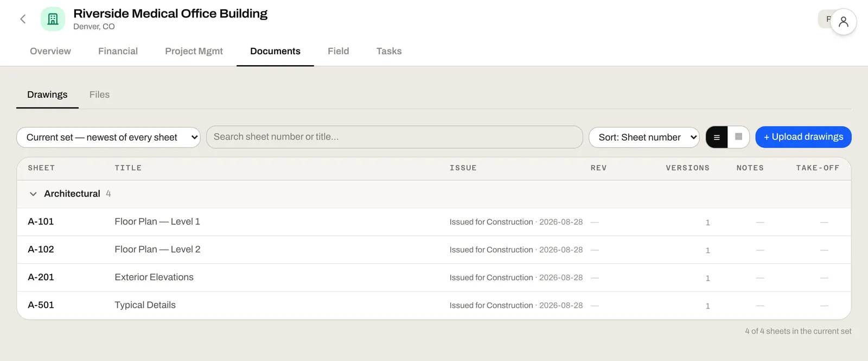Click the REV column header
The height and width of the screenshot is (361, 868).
click(598, 168)
